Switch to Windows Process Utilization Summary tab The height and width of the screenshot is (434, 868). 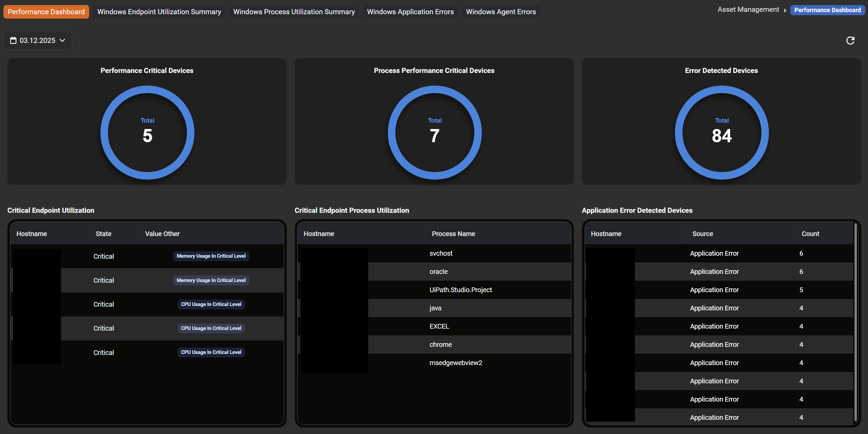point(294,12)
